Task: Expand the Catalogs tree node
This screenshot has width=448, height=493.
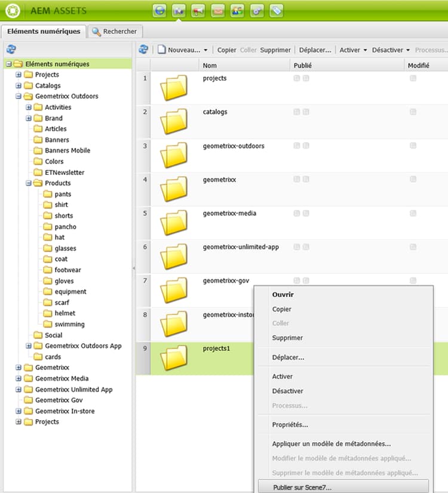Action: tap(19, 85)
